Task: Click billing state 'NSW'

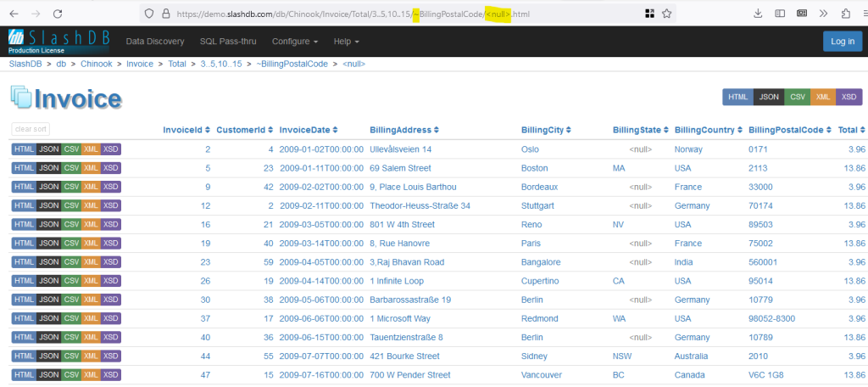Action: [621, 356]
